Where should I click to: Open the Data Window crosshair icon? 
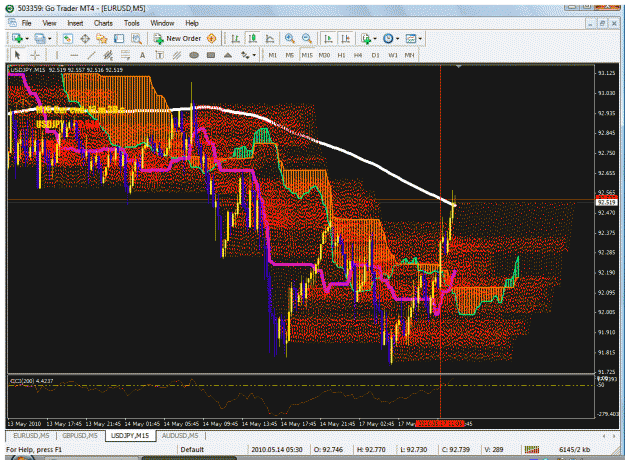point(85,39)
